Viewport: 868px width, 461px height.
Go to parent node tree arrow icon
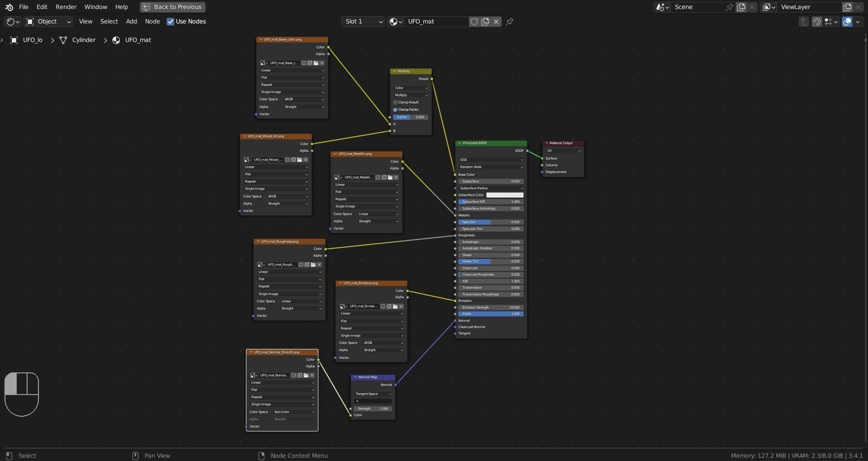click(x=804, y=22)
